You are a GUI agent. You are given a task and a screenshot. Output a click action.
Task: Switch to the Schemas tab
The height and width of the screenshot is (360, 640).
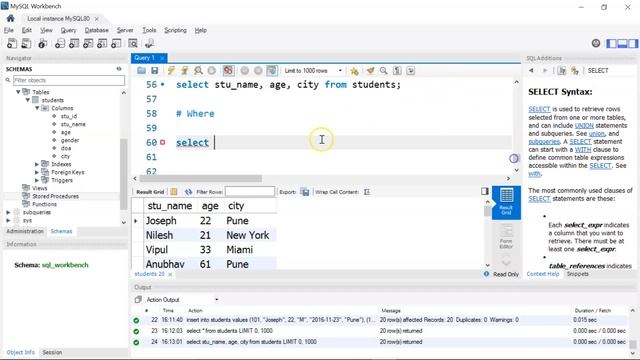tap(61, 231)
